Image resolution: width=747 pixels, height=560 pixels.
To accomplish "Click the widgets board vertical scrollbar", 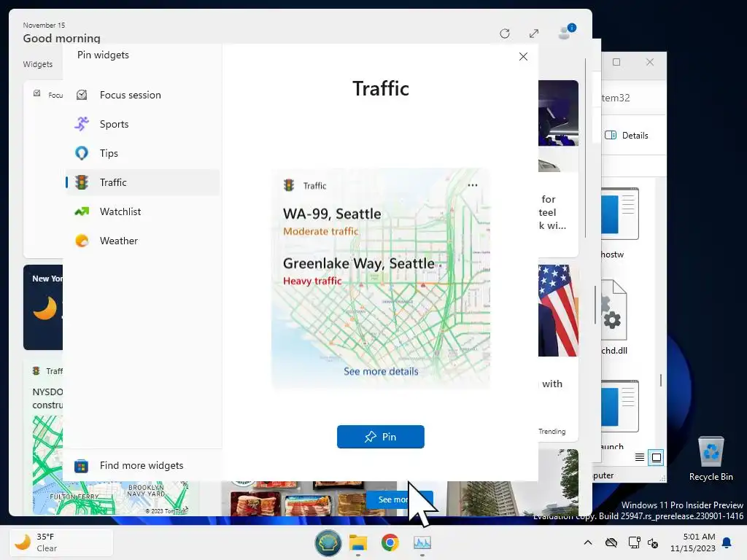I will click(x=586, y=149).
